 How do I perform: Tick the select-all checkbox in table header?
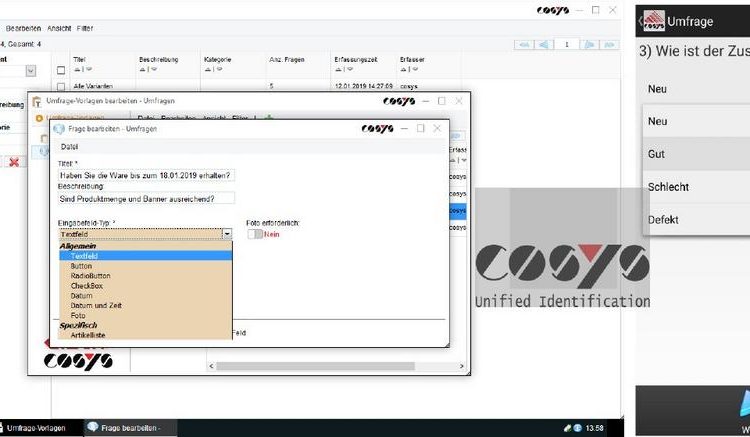click(61, 70)
